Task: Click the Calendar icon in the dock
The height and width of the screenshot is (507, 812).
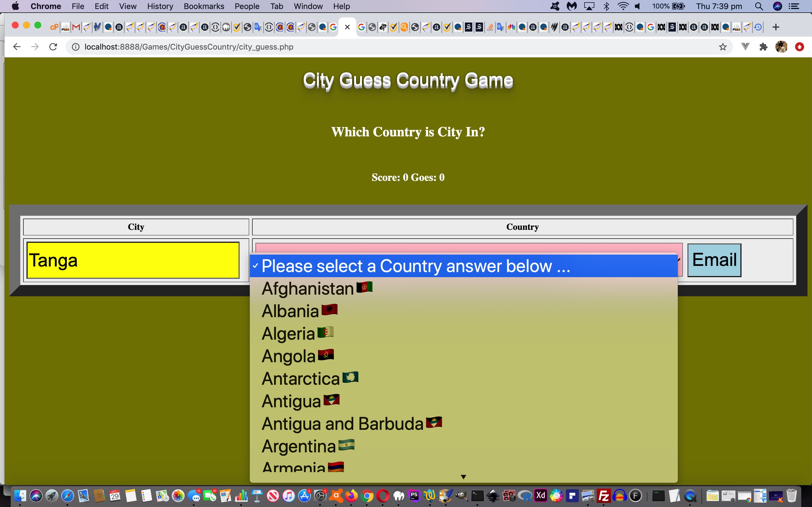Action: (x=114, y=497)
